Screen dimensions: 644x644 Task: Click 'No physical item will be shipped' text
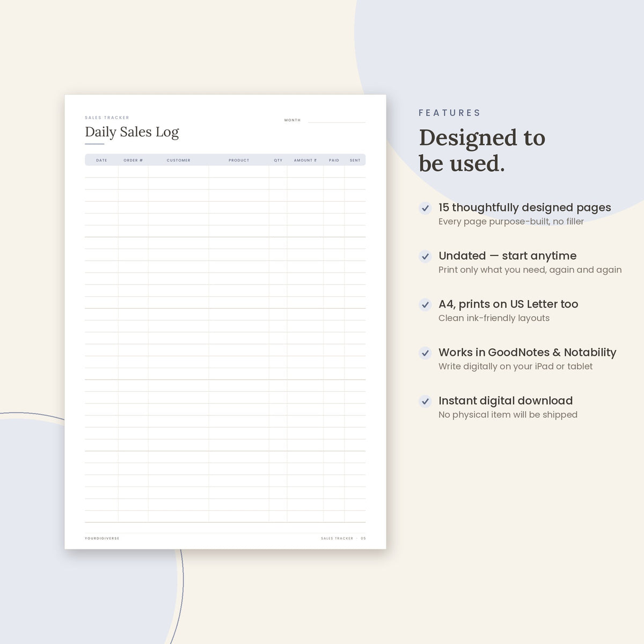[x=508, y=415]
